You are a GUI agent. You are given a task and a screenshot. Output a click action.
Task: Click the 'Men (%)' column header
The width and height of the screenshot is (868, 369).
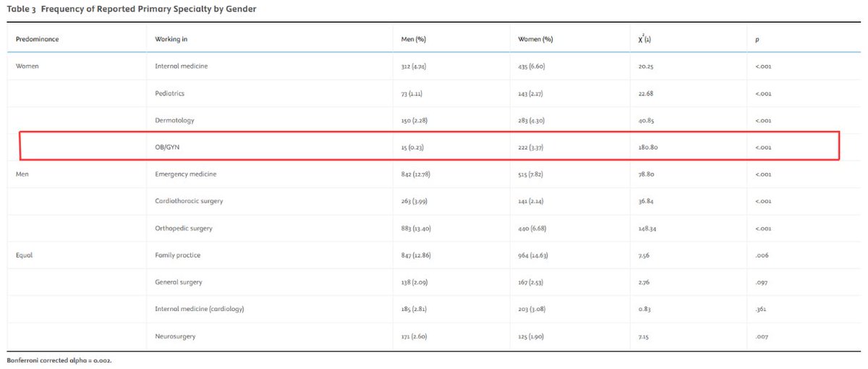(414, 39)
